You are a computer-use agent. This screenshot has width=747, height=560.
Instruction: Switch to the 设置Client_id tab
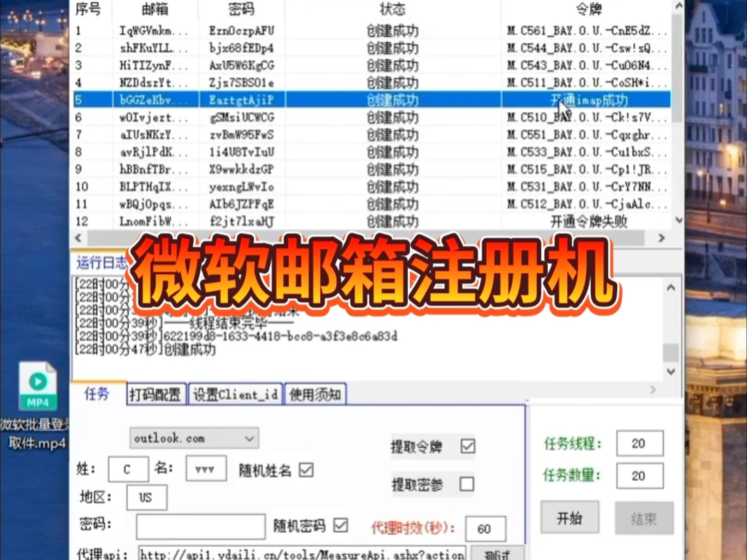(235, 394)
